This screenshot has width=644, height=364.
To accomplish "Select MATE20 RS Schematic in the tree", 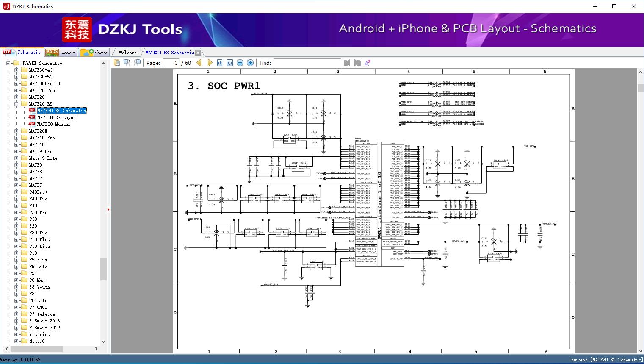I will coord(61,111).
